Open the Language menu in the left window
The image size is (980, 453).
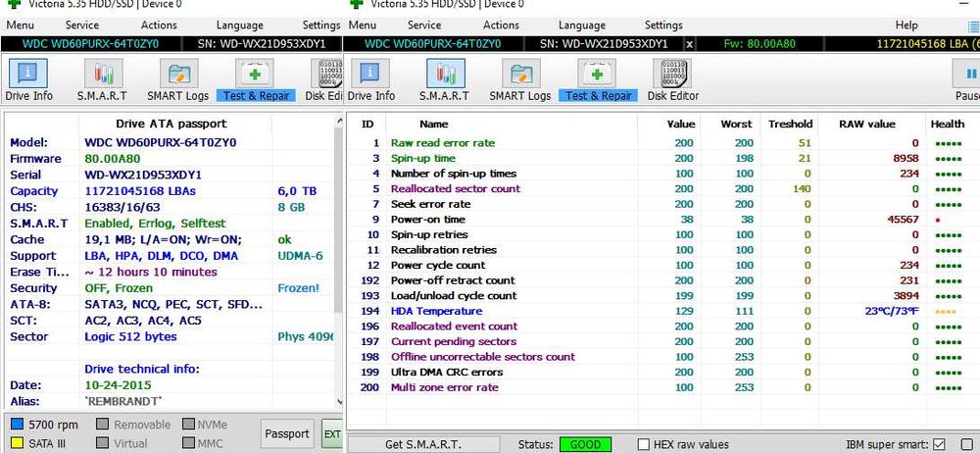click(239, 25)
